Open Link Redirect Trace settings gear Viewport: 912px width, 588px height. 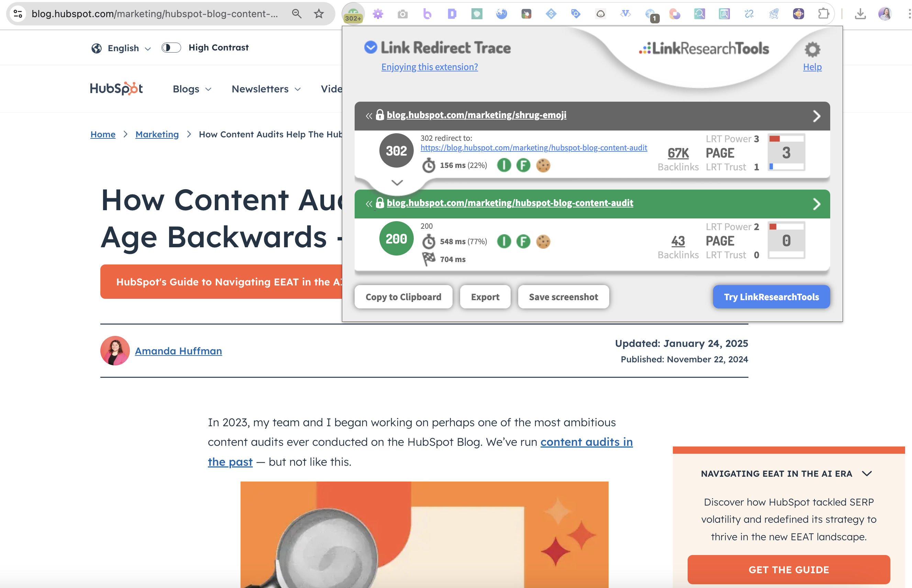pyautogui.click(x=812, y=49)
